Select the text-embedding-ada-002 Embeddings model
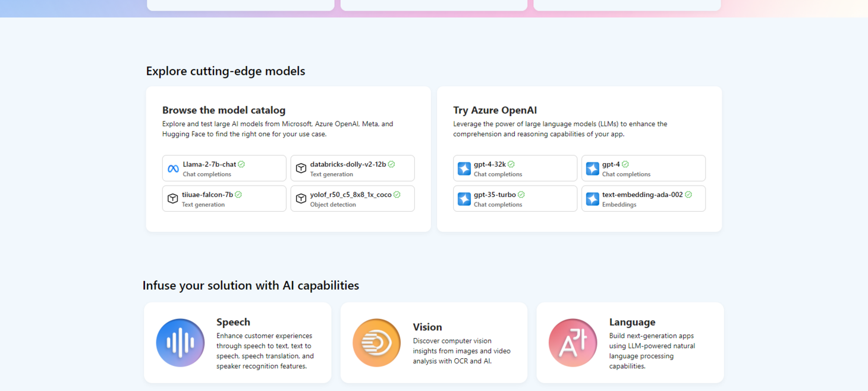Viewport: 868px width, 391px height. pos(643,198)
